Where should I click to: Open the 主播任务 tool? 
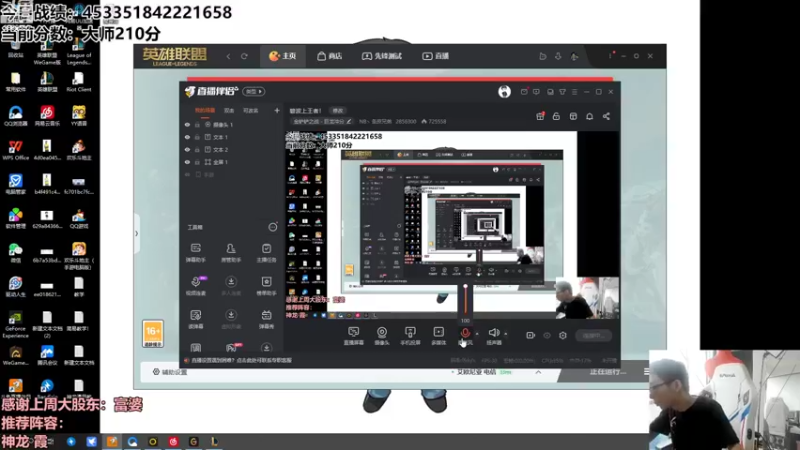[x=266, y=253]
